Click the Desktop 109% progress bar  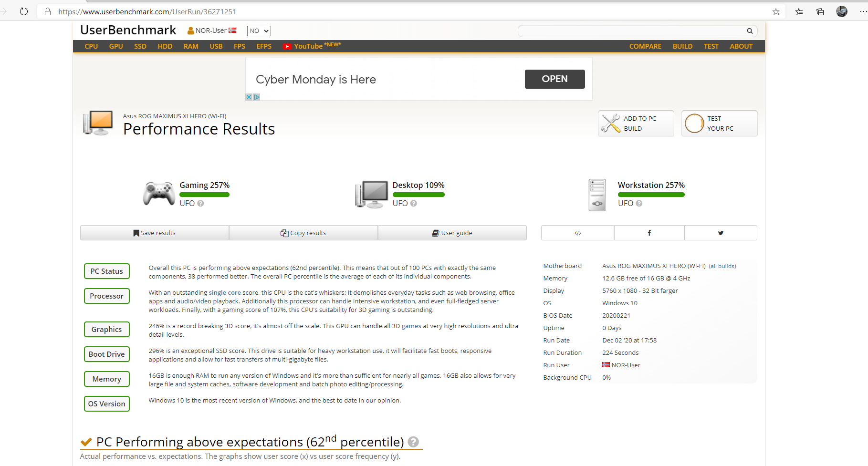click(x=418, y=195)
